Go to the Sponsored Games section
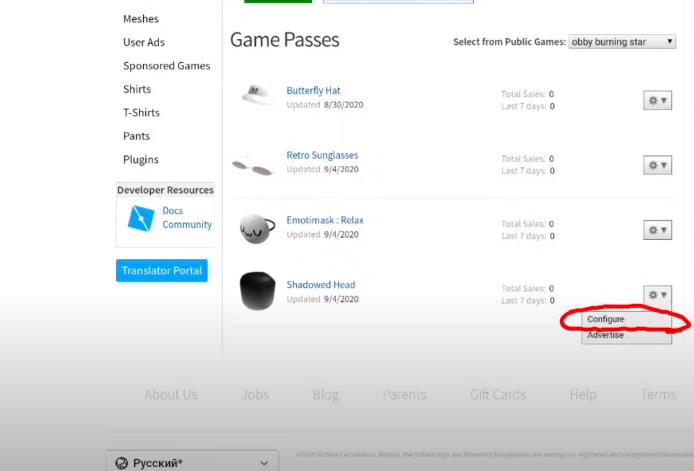The height and width of the screenshot is (471, 694). point(167,66)
